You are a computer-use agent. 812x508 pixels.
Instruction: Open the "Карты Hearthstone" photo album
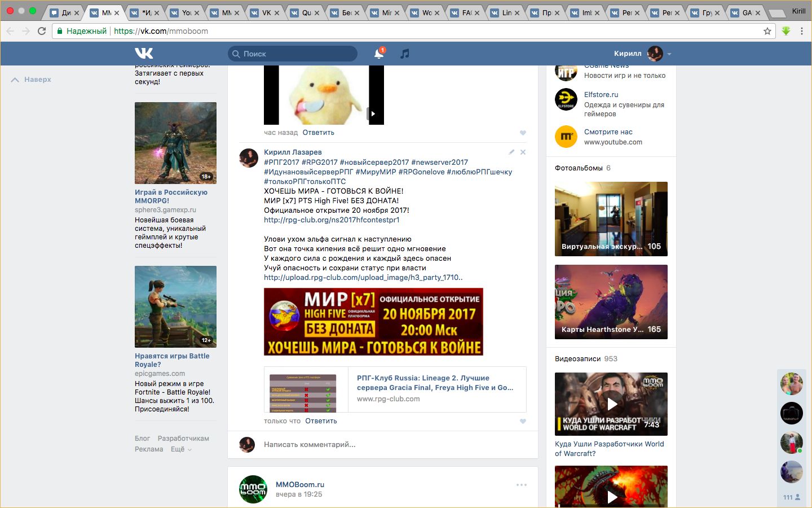611,302
